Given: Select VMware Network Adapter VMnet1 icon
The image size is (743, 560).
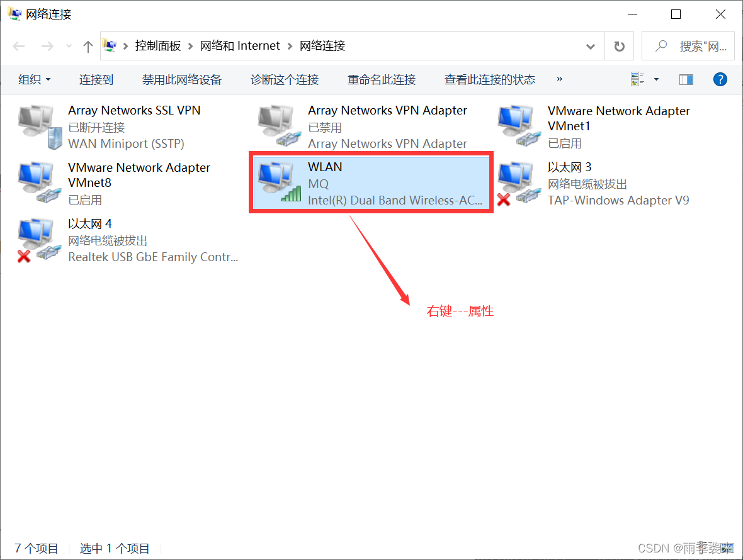Looking at the screenshot, I should tap(519, 125).
